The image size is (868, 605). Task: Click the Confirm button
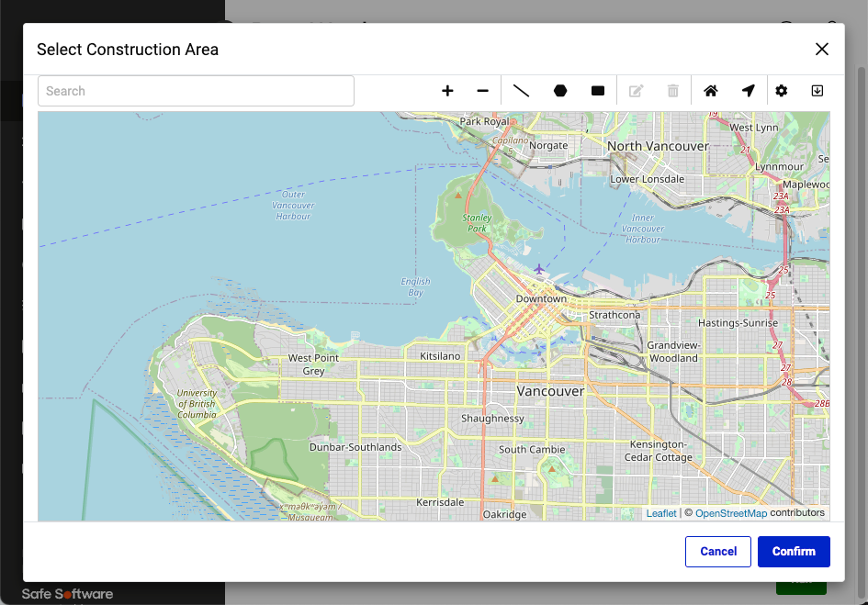(x=794, y=552)
